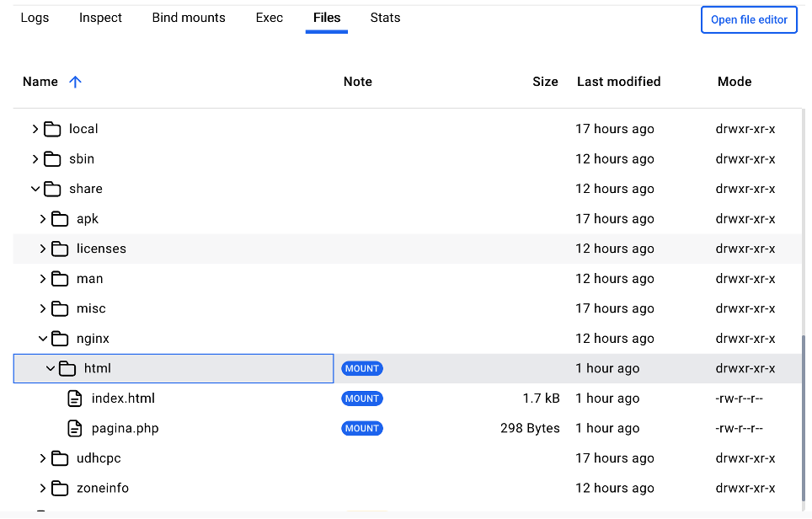This screenshot has width=812, height=519.
Task: Expand the apk folder chevron
Action: 43,219
